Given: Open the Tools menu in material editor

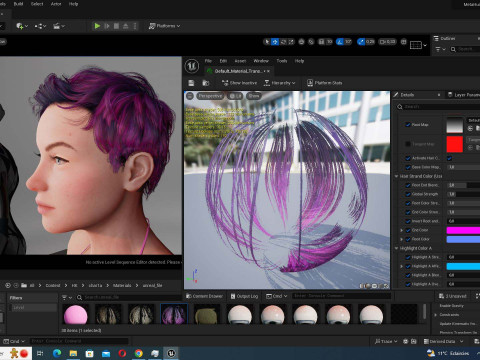Looking at the screenshot, I should (x=282, y=61).
